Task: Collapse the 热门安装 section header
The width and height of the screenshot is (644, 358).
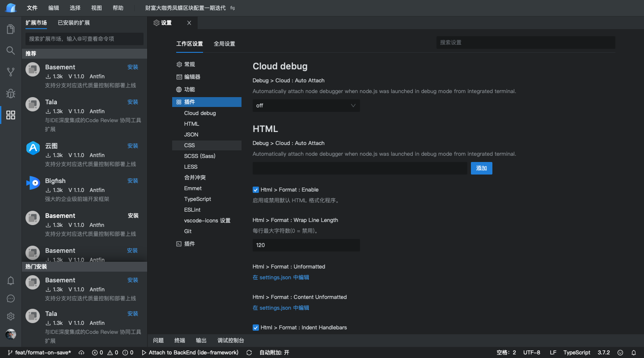Action: pyautogui.click(x=85, y=267)
